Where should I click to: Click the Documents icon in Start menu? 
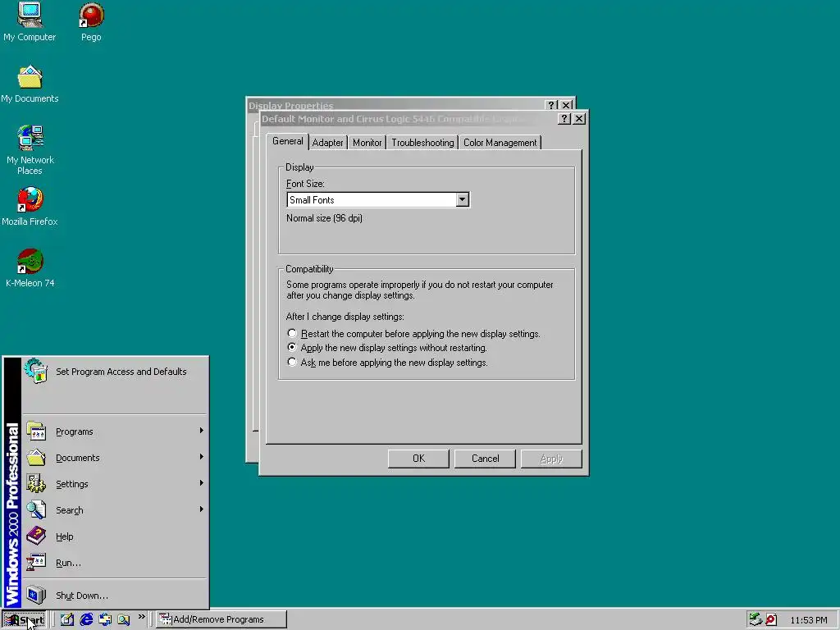coord(36,458)
